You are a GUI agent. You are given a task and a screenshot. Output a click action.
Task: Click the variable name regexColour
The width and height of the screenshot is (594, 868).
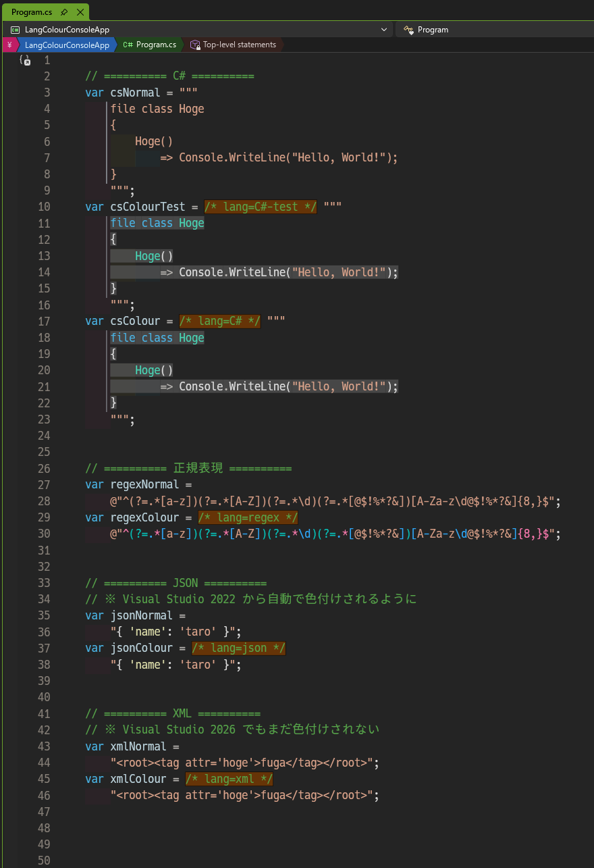click(x=144, y=517)
